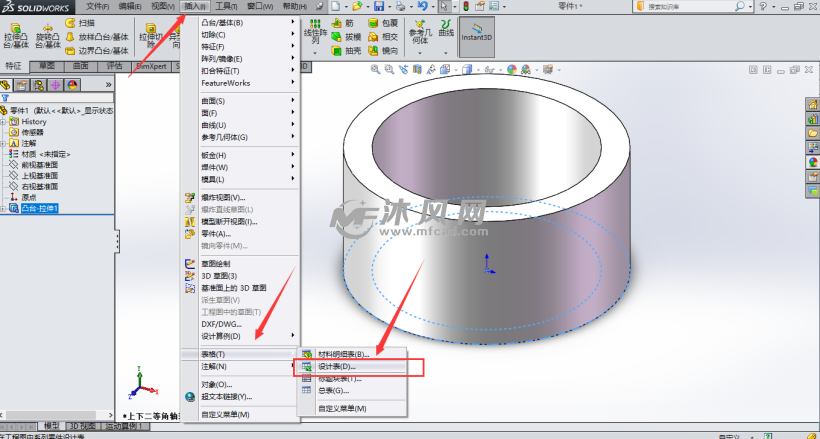Select the 拔模 draft tool
The image size is (820, 439).
coord(346,37)
